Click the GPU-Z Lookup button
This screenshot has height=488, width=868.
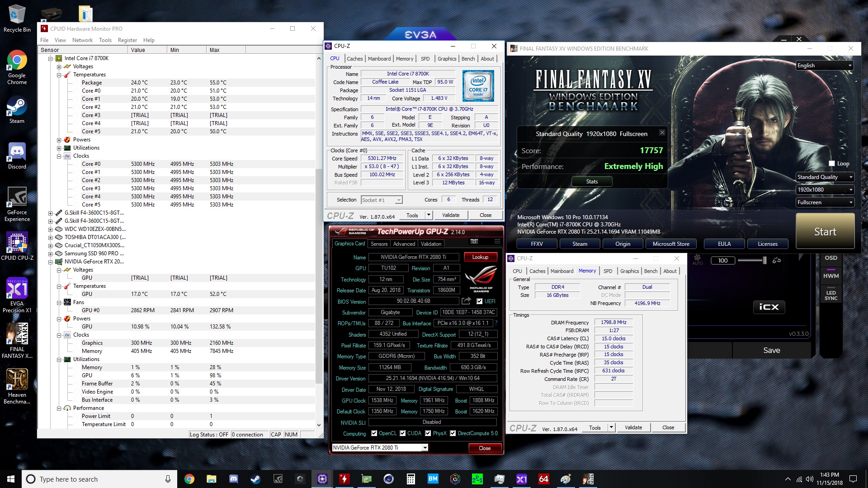tap(480, 257)
